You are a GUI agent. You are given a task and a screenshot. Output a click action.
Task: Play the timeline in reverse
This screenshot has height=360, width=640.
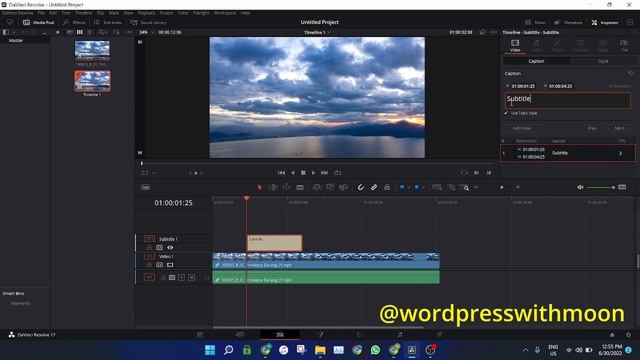tap(292, 173)
